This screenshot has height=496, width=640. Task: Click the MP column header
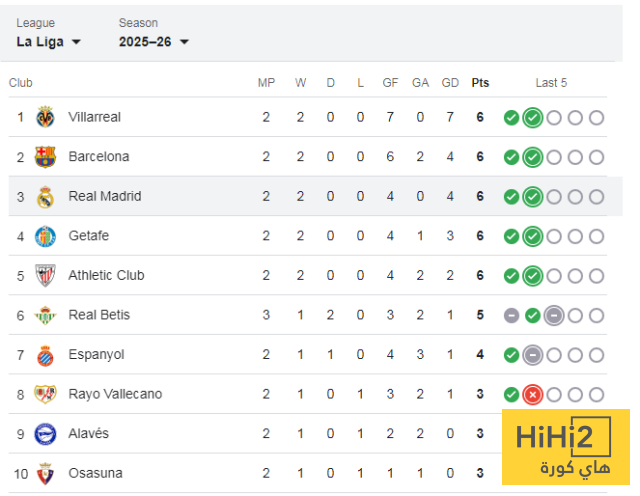266,83
